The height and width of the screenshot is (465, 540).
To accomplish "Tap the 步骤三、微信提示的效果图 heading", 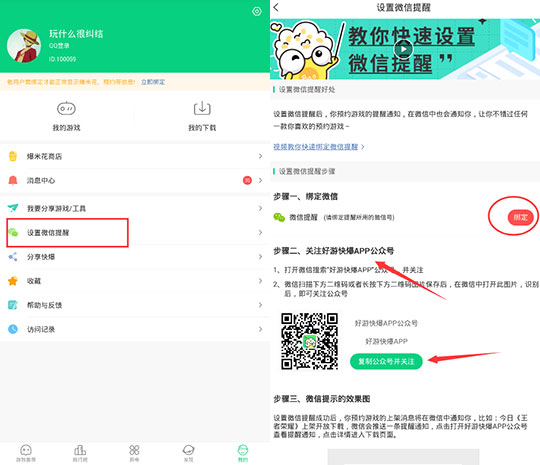I will [322, 399].
